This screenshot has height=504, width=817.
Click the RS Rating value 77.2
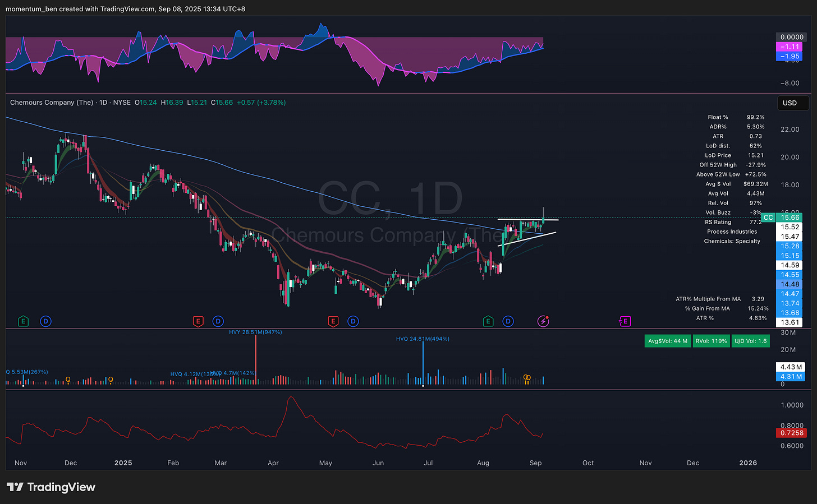click(756, 222)
